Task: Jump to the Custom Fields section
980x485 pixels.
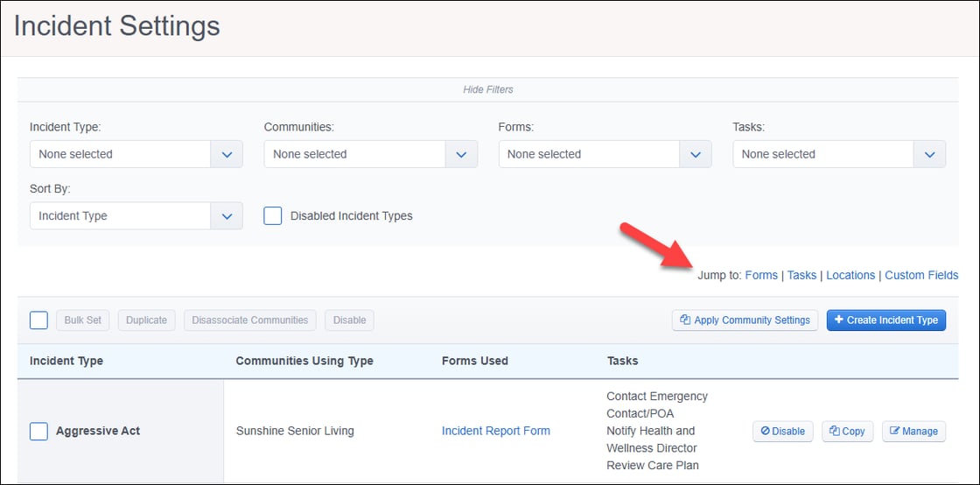Action: tap(921, 275)
